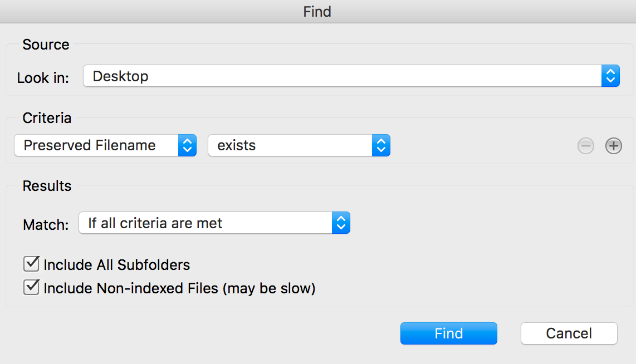The width and height of the screenshot is (636, 364).
Task: Click the Results section heading
Action: click(x=47, y=186)
